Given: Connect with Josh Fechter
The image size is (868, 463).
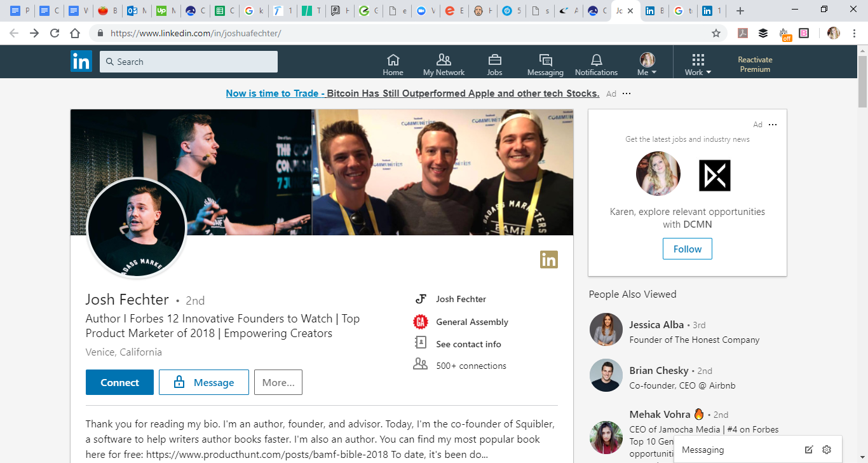Looking at the screenshot, I should pos(119,382).
